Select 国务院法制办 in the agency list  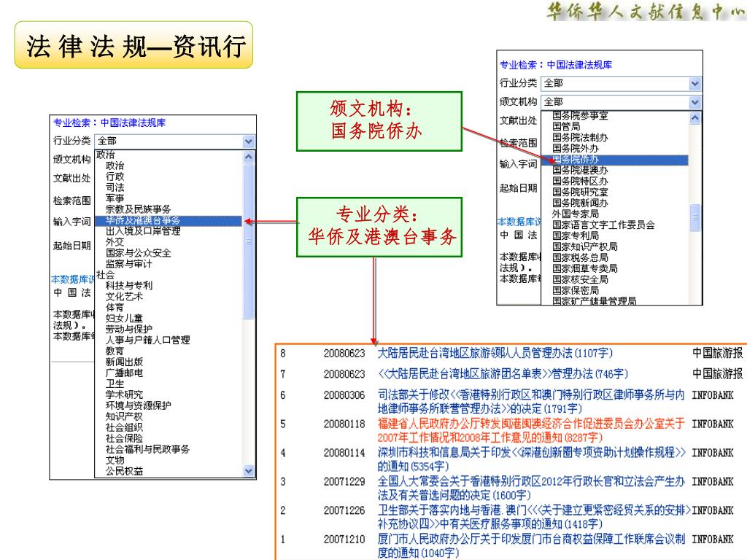pos(580,138)
